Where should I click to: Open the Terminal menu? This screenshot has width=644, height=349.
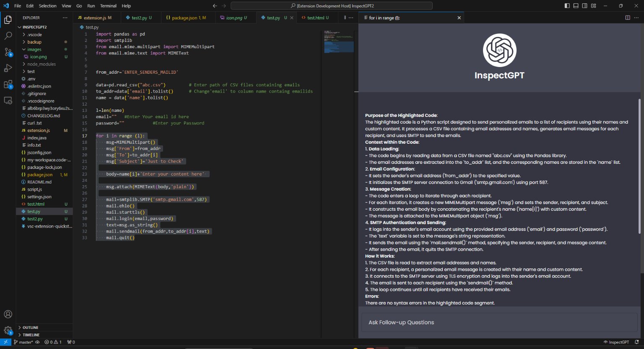click(108, 6)
